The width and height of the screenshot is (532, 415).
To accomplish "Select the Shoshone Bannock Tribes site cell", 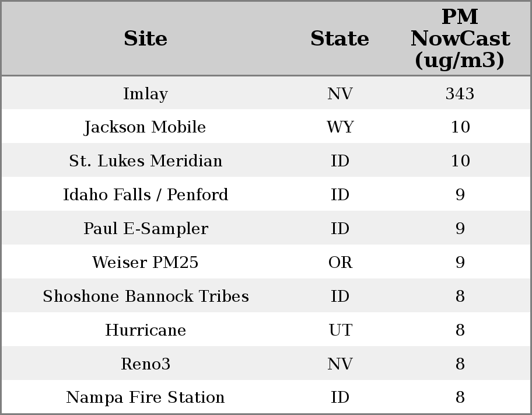I will pos(145,297).
